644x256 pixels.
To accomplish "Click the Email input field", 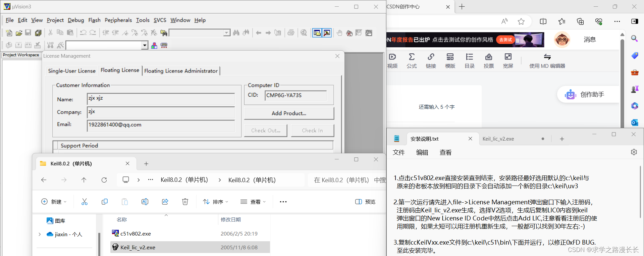I will coord(161,125).
